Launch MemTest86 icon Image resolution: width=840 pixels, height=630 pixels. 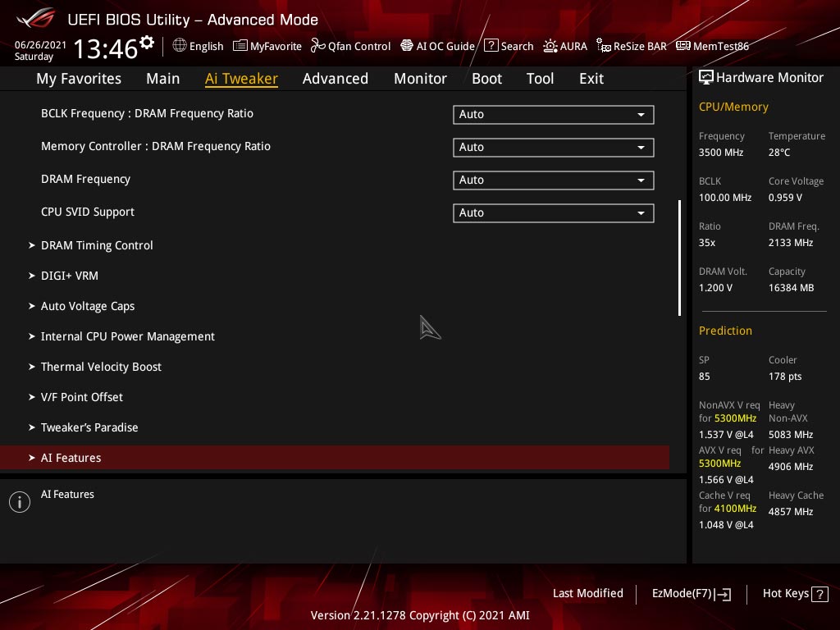point(683,46)
